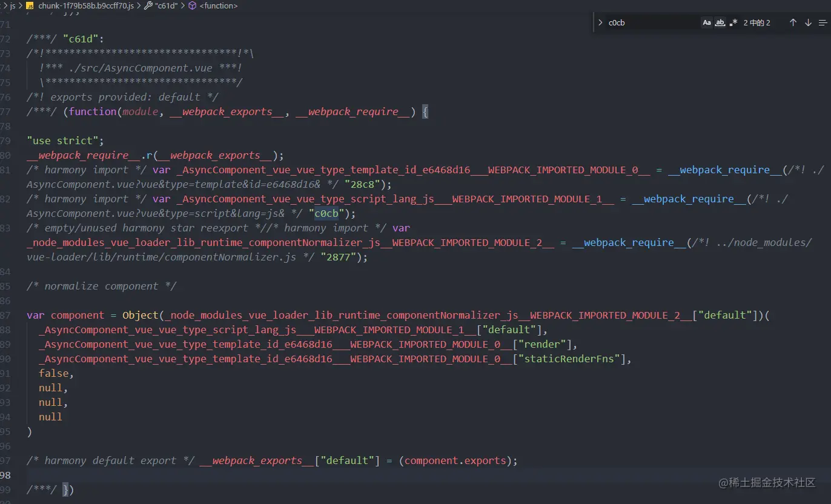This screenshot has height=504, width=831.
Task: Click the "harmony default export" comment
Action: coord(110,460)
